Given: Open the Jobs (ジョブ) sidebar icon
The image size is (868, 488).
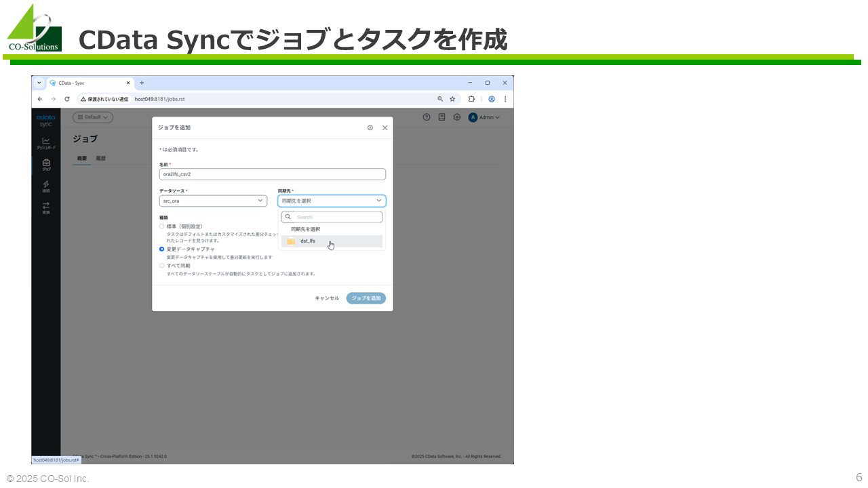Looking at the screenshot, I should [46, 164].
